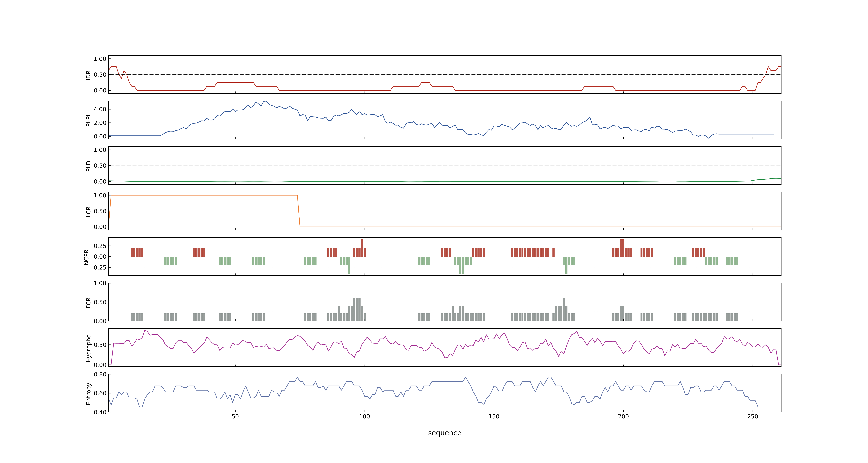The height and width of the screenshot is (463, 868).
Task: Click the Pi-Pi axis label
Action: [88, 120]
